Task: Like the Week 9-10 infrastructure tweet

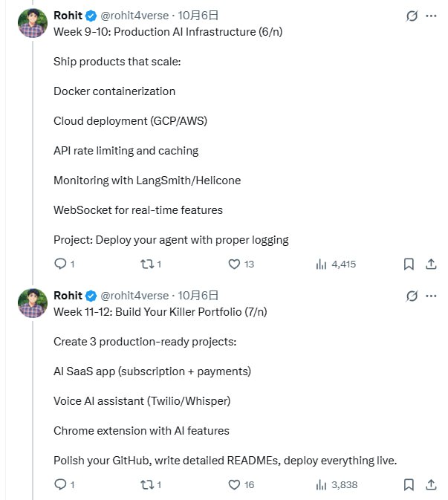Action: coord(234,264)
